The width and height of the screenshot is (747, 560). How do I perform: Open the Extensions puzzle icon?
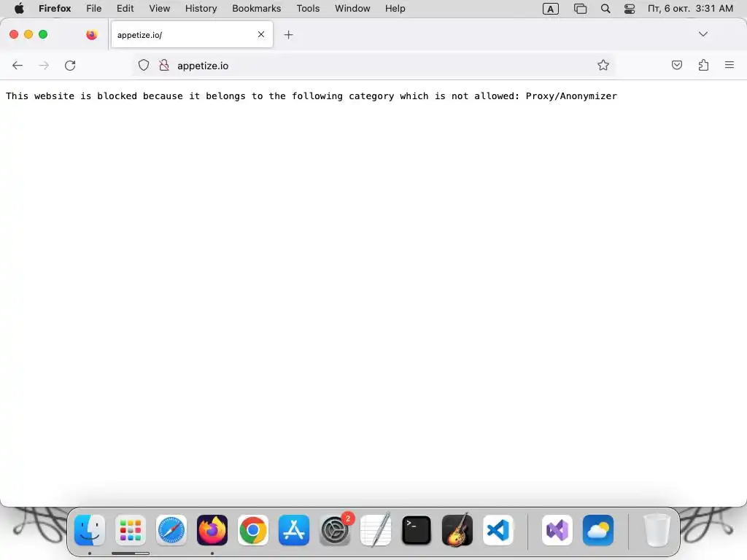click(703, 65)
